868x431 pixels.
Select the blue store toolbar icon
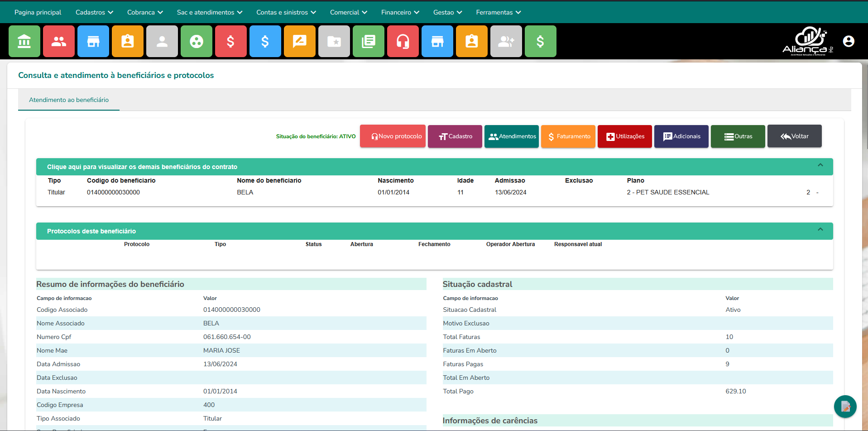pos(93,41)
